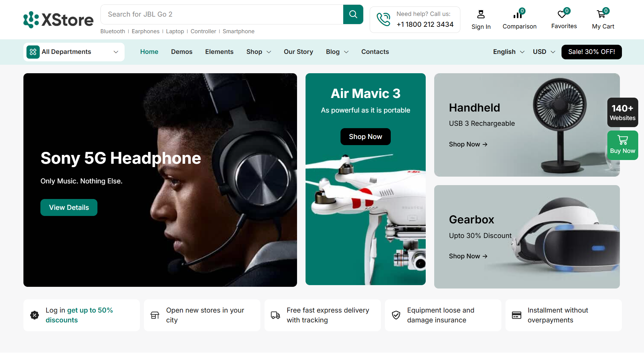Click the Handheld heading
The height and width of the screenshot is (358, 644).
(475, 108)
